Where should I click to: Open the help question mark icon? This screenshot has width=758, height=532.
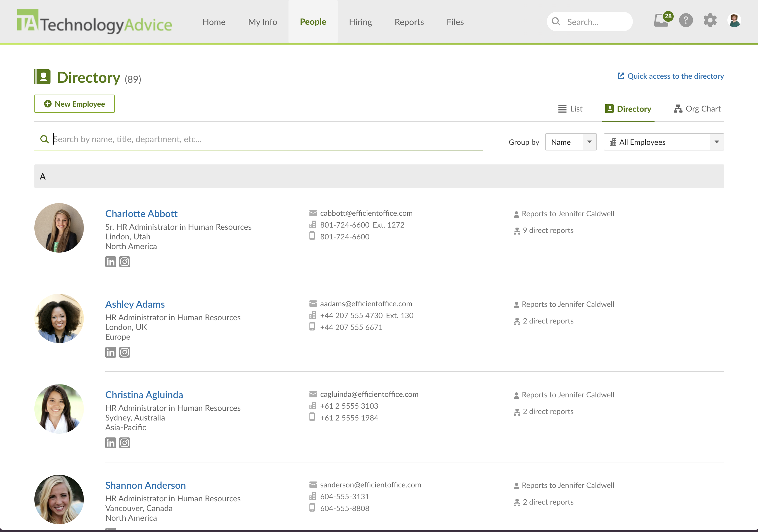[686, 20]
